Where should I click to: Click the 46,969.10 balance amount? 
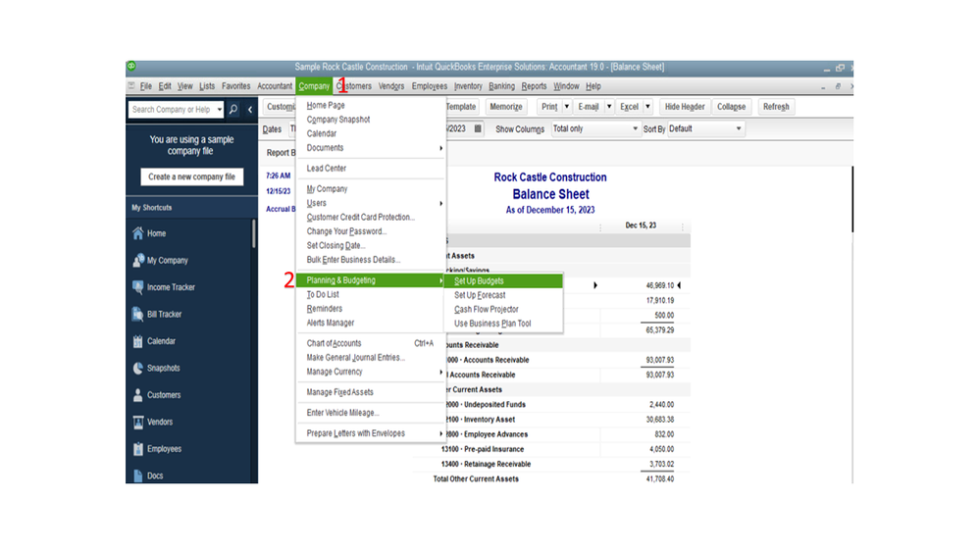pyautogui.click(x=660, y=285)
